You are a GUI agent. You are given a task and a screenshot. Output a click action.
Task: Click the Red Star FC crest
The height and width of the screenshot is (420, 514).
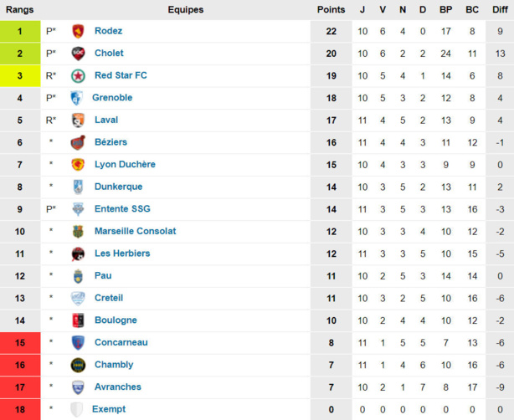pos(78,75)
